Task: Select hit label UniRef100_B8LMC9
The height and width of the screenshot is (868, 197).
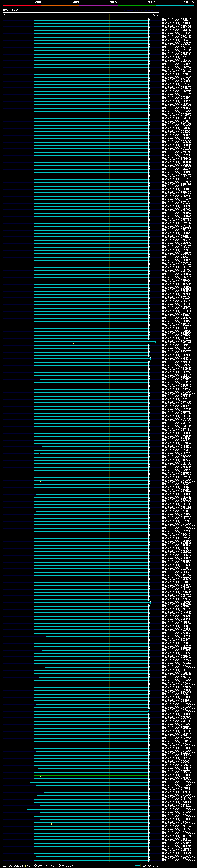Action: click(177, 108)
